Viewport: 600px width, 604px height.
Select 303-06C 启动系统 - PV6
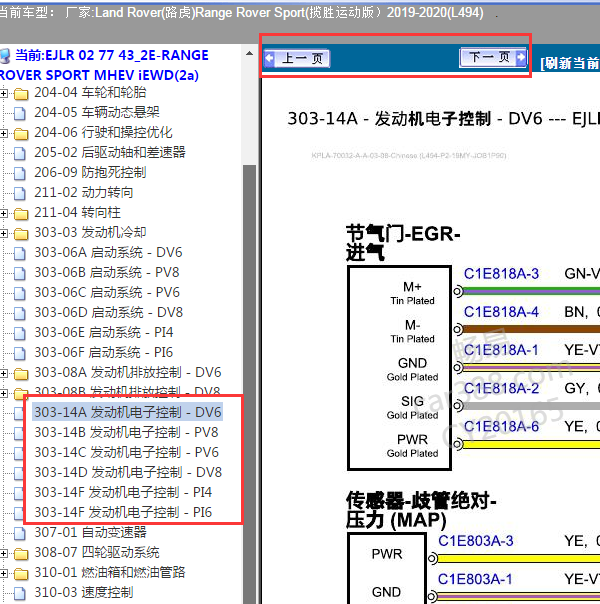pyautogui.click(x=107, y=293)
